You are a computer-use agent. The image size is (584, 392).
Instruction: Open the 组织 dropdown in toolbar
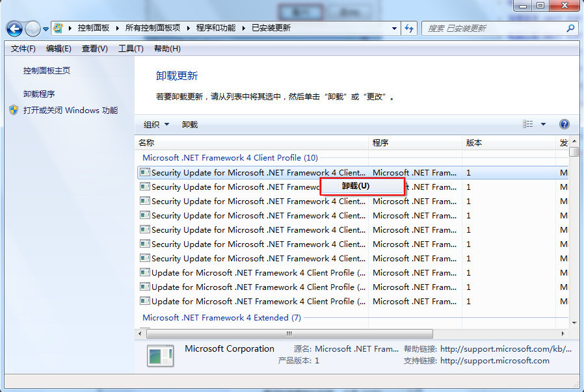[x=157, y=125]
